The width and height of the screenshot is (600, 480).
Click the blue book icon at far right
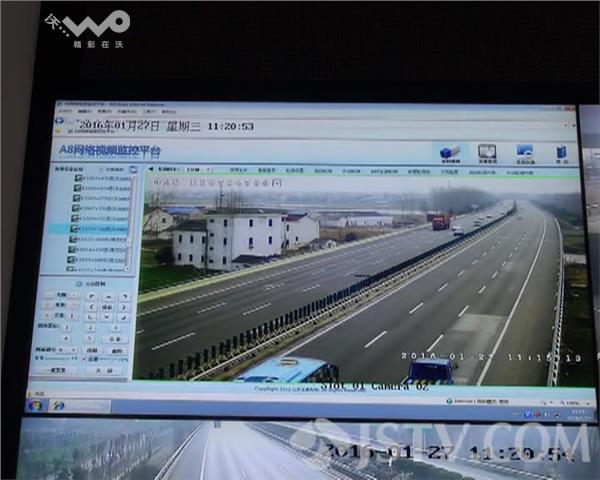[561, 153]
